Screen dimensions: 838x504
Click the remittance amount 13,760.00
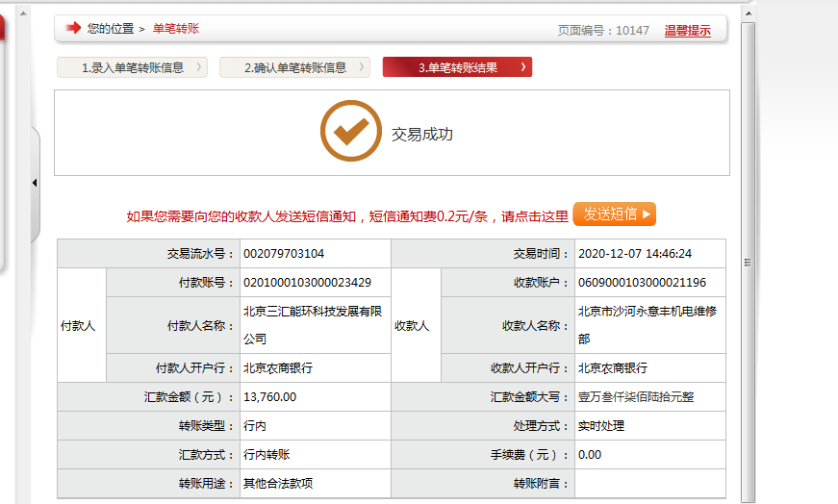click(x=270, y=396)
